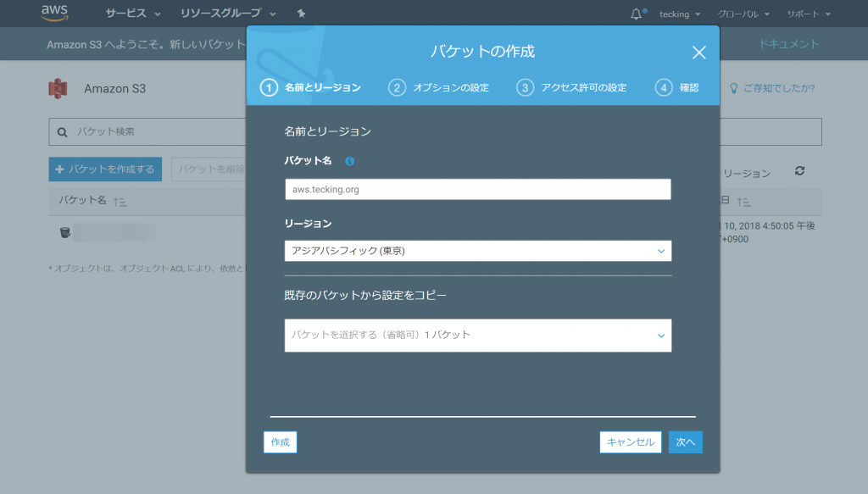
Task: Go to step 1 名前とリージョン
Action: [310, 87]
